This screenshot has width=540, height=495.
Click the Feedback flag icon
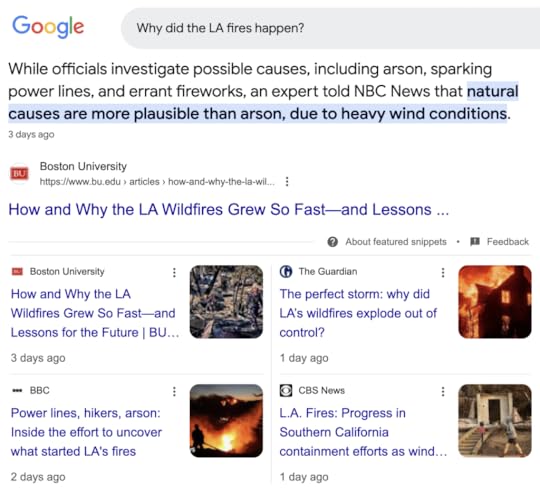click(x=475, y=241)
